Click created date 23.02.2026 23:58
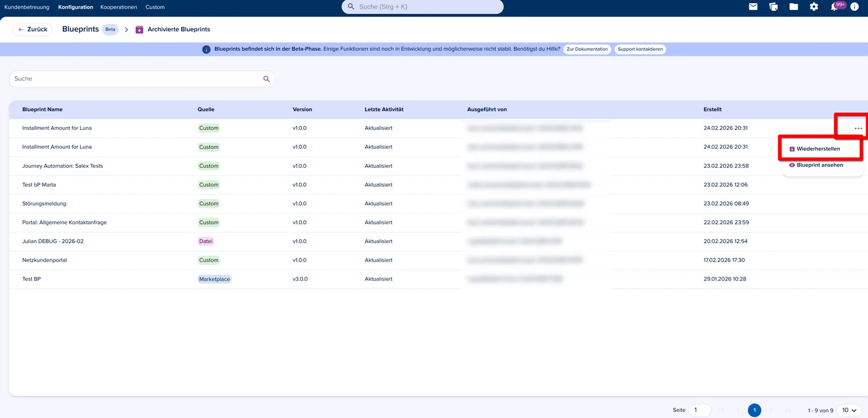 726,166
